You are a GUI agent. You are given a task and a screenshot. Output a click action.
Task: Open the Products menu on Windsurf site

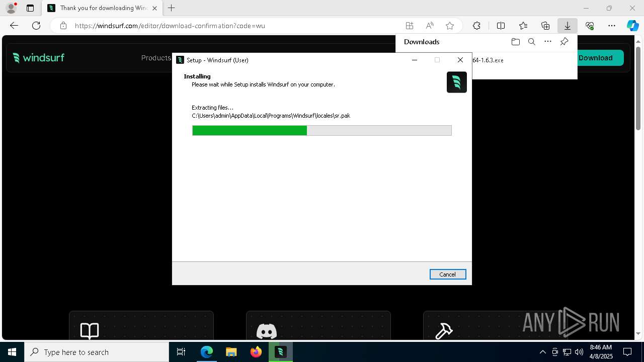coord(156,58)
